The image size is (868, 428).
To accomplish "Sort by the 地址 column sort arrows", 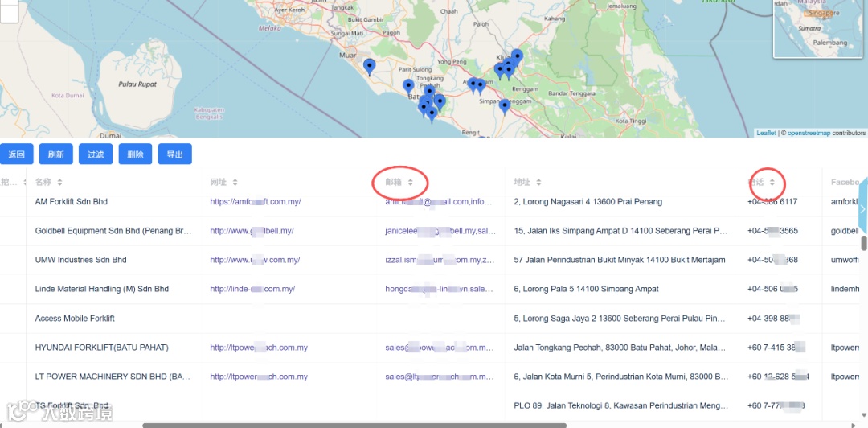I will tap(538, 183).
